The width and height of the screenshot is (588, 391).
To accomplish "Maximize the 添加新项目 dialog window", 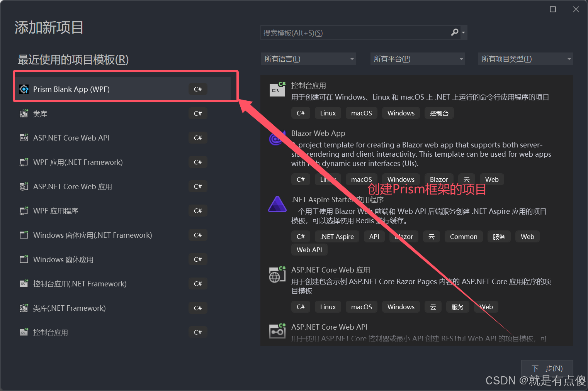I will point(553,9).
